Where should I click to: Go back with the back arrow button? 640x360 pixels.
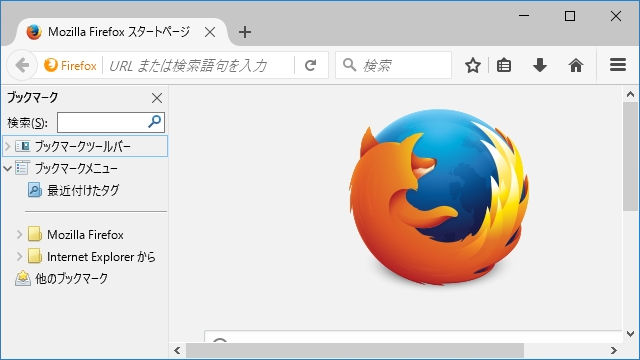tap(22, 65)
